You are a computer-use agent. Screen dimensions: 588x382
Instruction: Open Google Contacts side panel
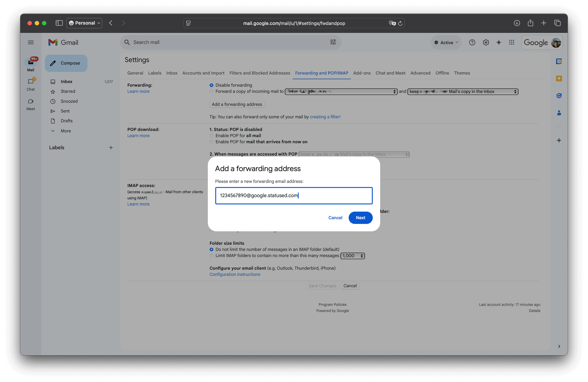tap(559, 113)
